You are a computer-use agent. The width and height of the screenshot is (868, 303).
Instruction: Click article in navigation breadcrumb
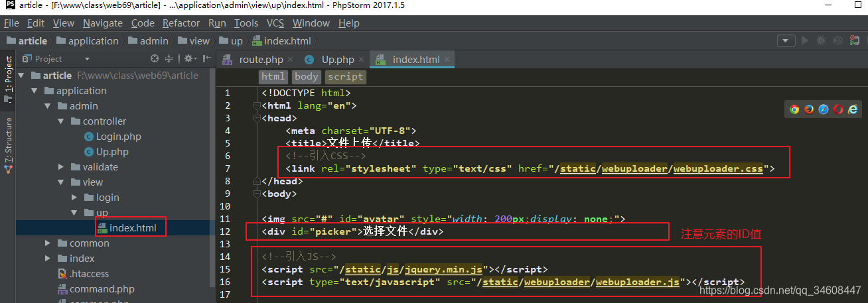tap(27, 40)
